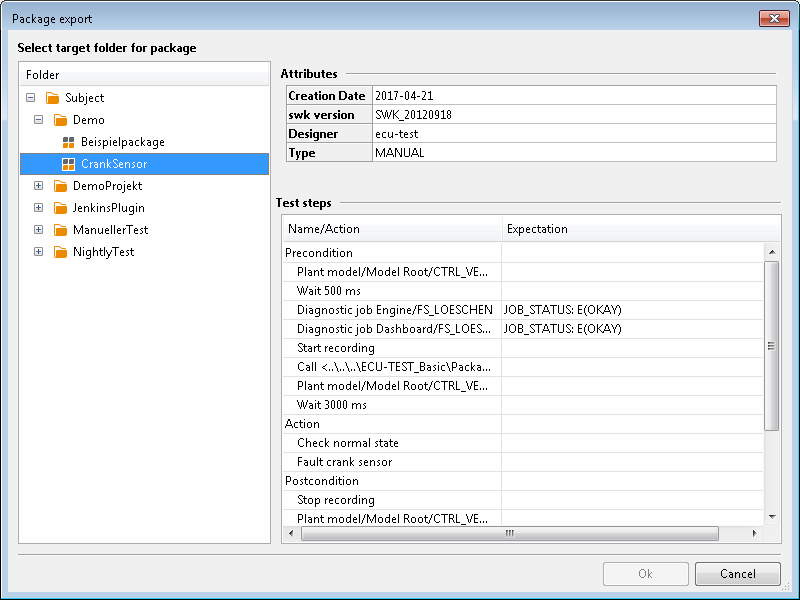
Task: Close the Package export window
Action: point(774,18)
